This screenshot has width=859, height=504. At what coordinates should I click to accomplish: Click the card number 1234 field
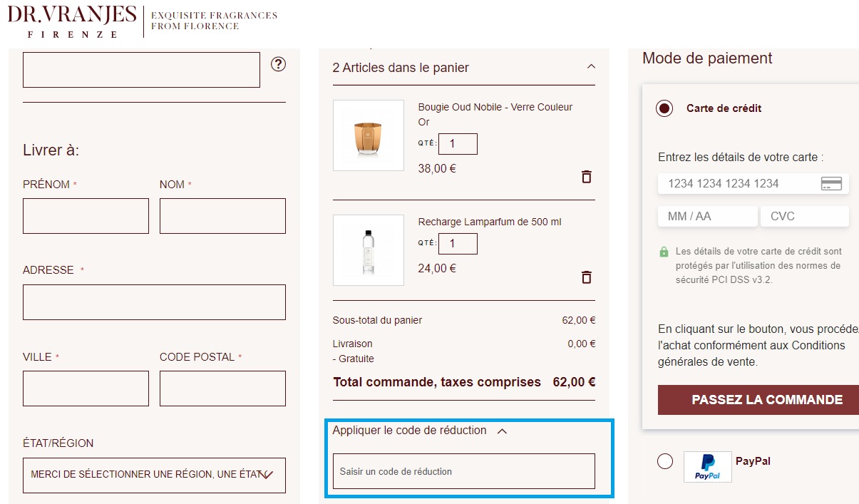(x=753, y=183)
